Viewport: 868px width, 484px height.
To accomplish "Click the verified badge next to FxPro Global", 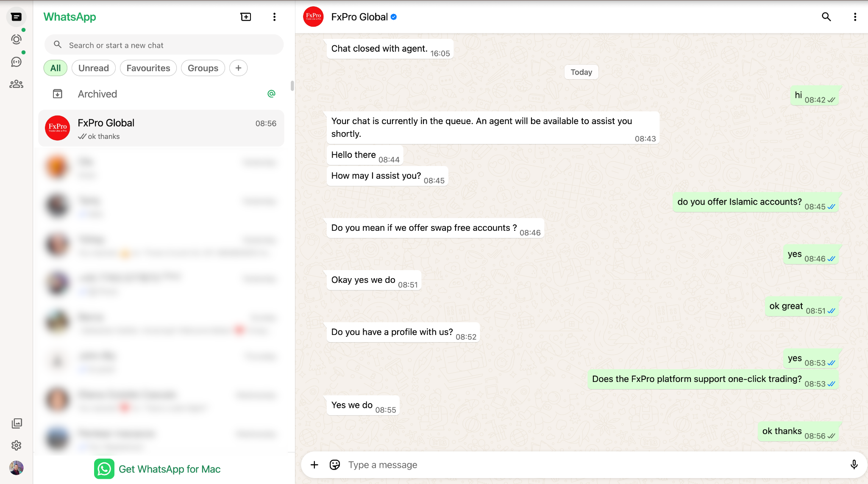I will (x=394, y=17).
